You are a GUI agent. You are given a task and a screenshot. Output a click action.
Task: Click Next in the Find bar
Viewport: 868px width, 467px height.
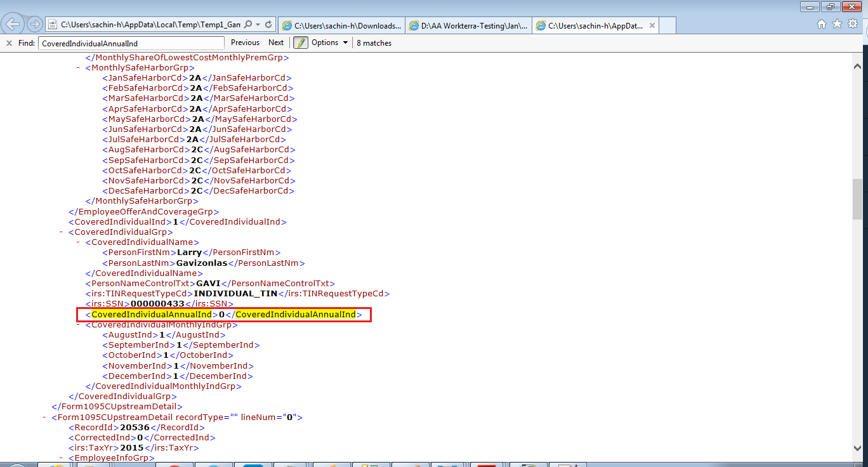click(x=276, y=43)
